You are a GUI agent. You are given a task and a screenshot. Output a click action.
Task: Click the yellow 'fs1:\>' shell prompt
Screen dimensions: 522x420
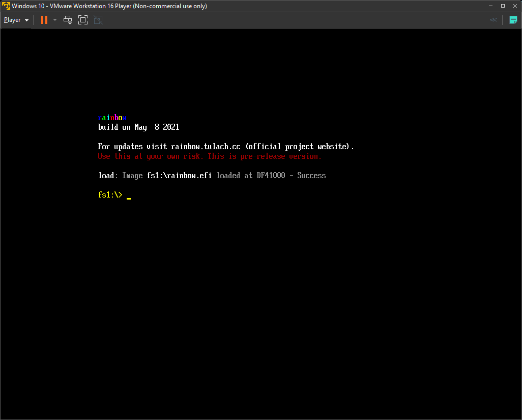(110, 195)
